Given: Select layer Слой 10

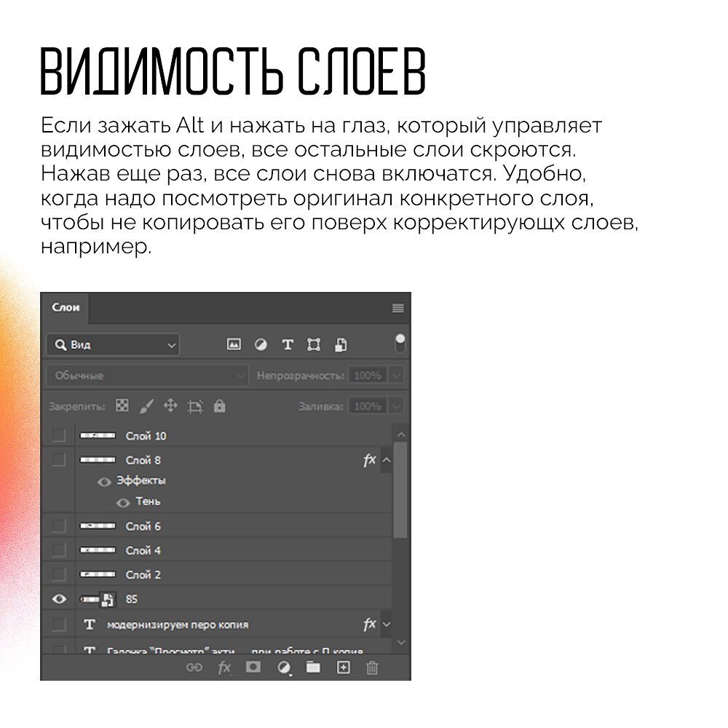Looking at the screenshot, I should tap(217, 435).
